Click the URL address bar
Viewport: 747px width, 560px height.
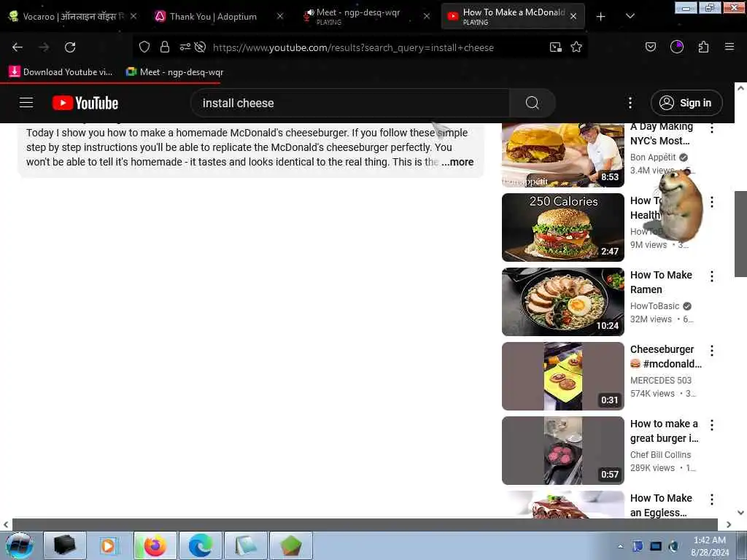[353, 47]
